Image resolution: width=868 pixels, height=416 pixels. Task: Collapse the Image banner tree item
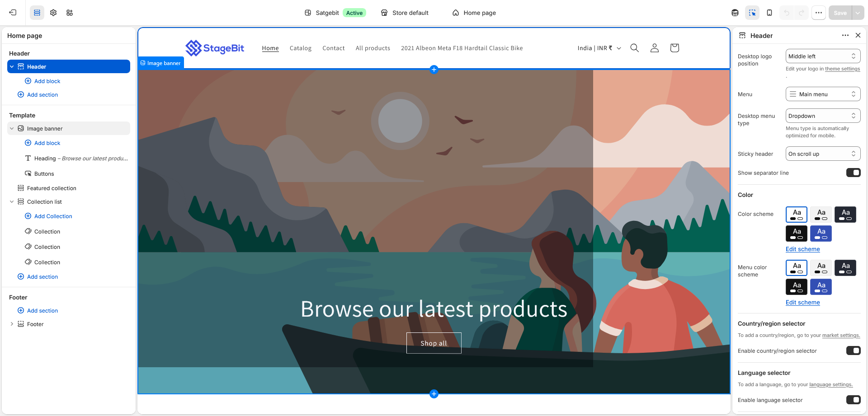click(x=12, y=129)
